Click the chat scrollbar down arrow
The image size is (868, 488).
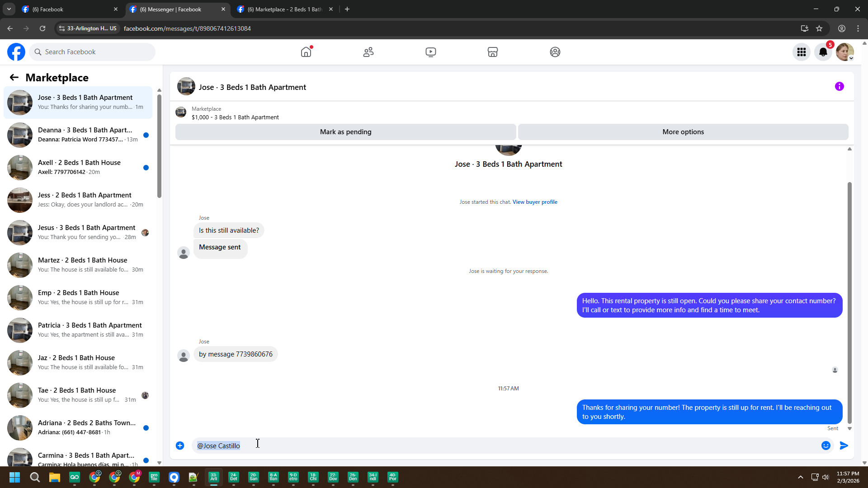849,428
